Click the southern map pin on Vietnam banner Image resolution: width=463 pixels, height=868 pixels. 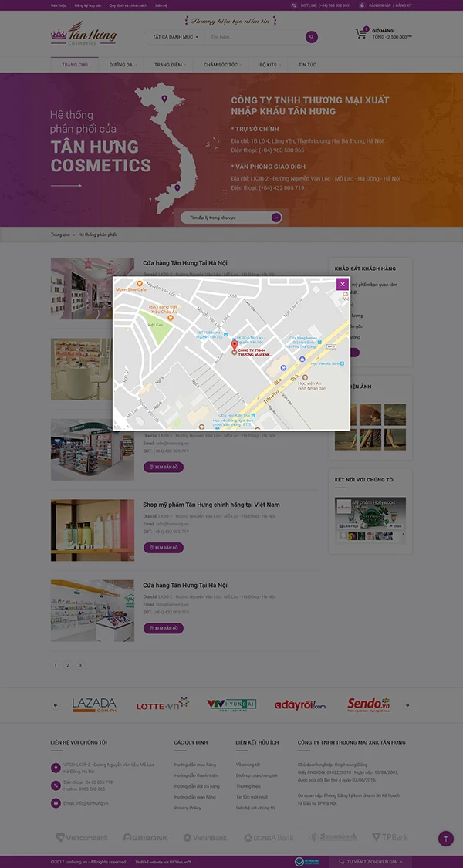pos(177,188)
